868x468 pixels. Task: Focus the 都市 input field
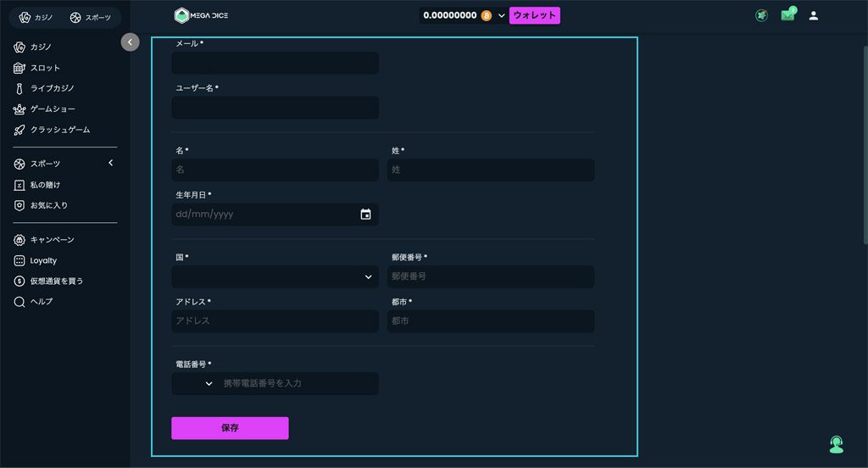491,321
